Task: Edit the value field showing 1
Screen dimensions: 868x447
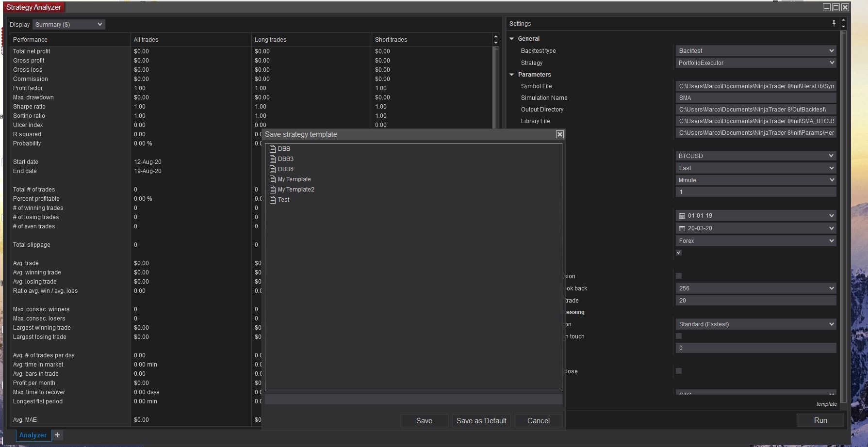Action: click(756, 192)
